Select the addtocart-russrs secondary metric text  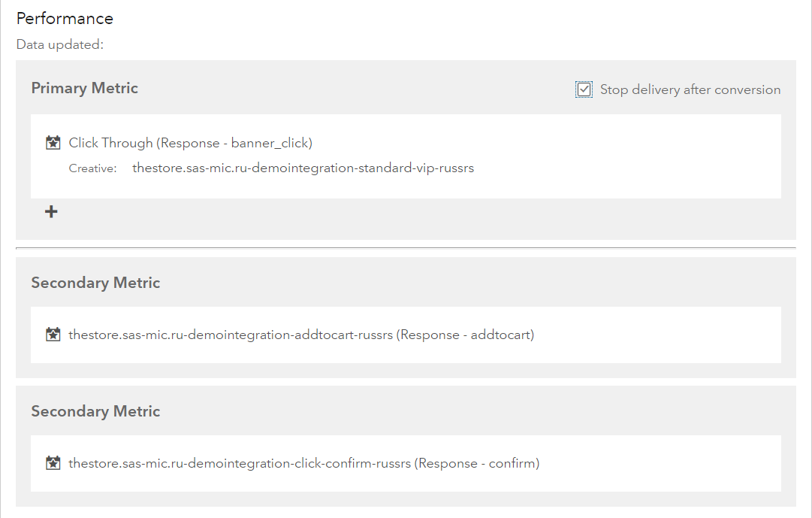point(301,335)
